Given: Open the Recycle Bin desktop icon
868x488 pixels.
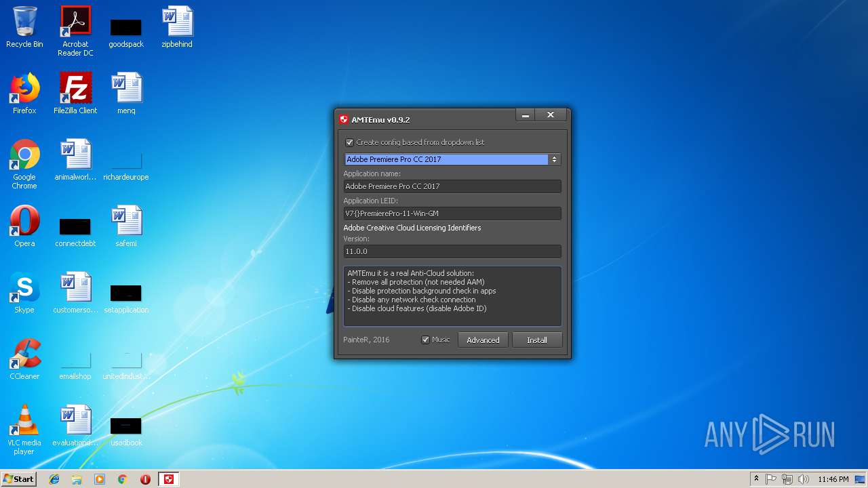Looking at the screenshot, I should coord(24,27).
